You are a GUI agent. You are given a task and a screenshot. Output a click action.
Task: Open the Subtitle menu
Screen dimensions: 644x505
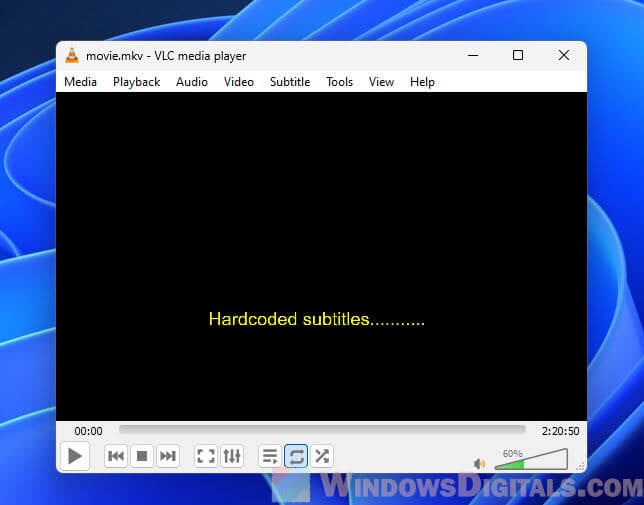click(290, 82)
